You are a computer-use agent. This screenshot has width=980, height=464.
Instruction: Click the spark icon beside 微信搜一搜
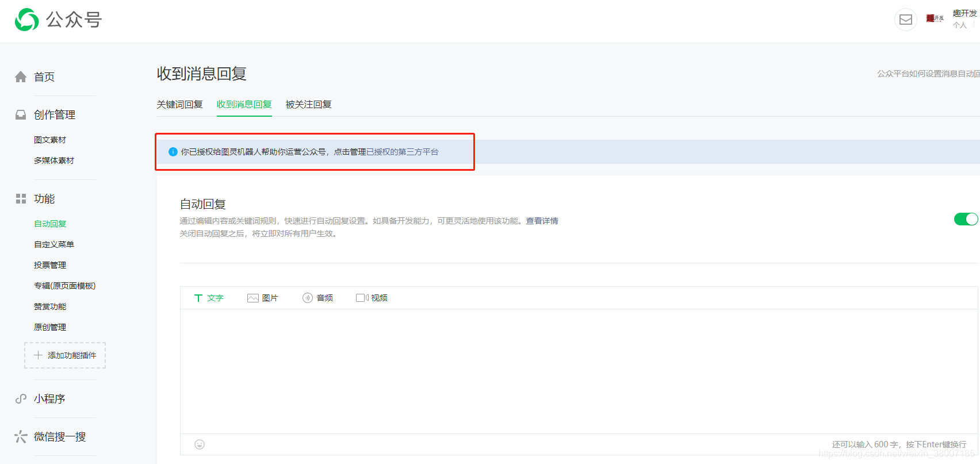point(21,437)
